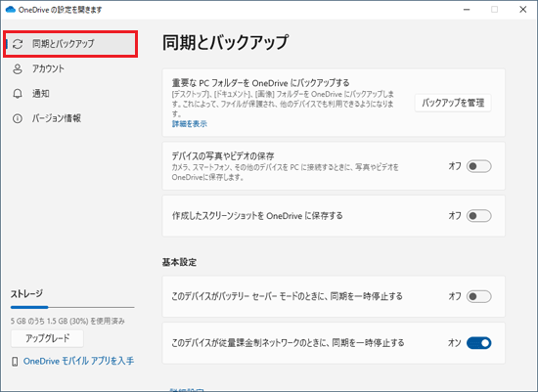This screenshot has width=538, height=392.
Task: Click the アップグレード button
Action: [47, 338]
